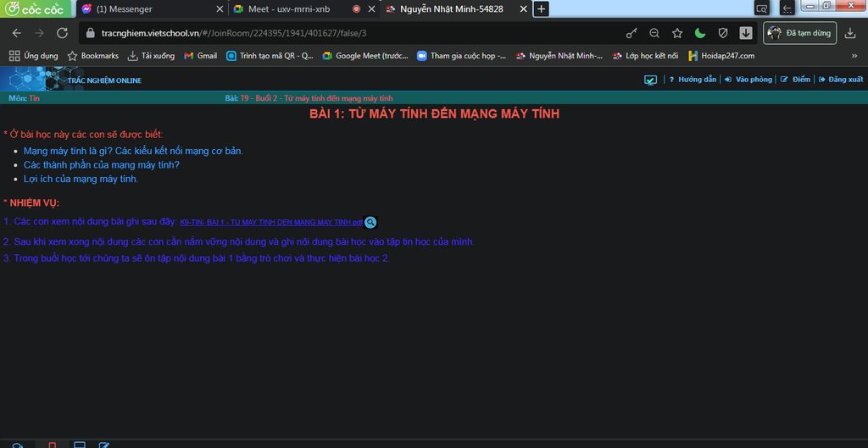Viewport: 868px width, 448px height.
Task: Click the dotted back-arrow icon in title bar
Action: click(x=787, y=8)
